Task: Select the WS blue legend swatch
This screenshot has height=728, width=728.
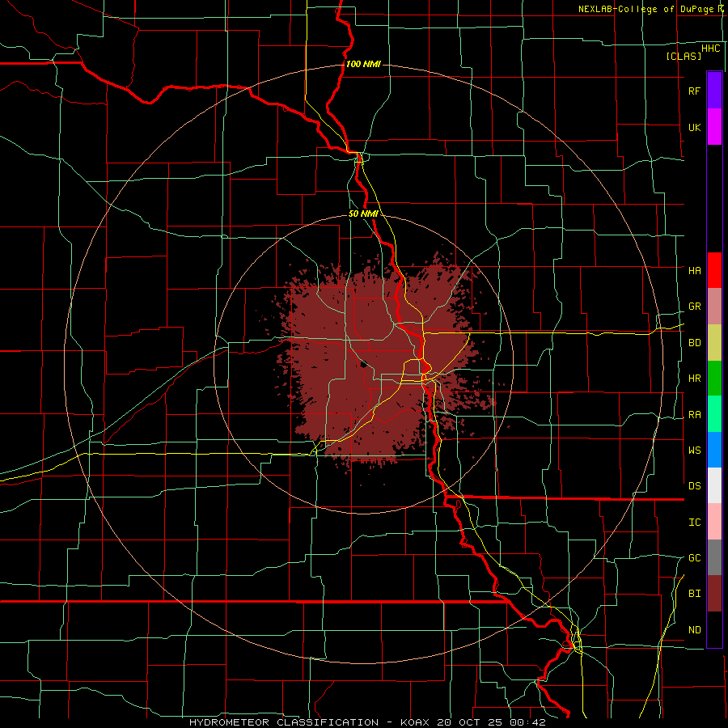Action: 714,450
